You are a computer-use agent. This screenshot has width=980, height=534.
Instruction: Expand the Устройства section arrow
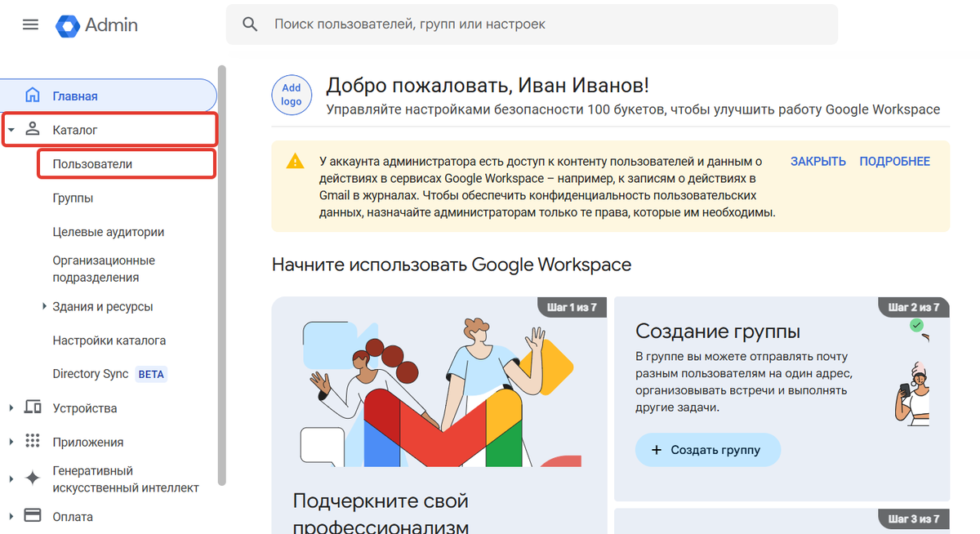(11, 408)
